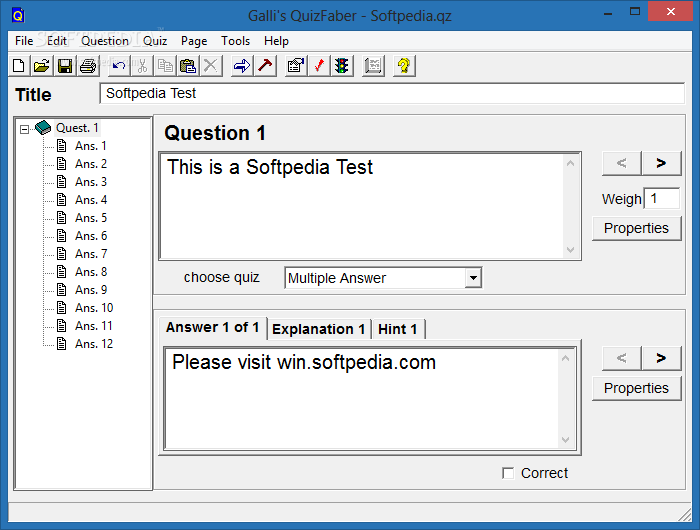700x530 pixels.
Task: Open the Help menu
Action: click(x=276, y=41)
